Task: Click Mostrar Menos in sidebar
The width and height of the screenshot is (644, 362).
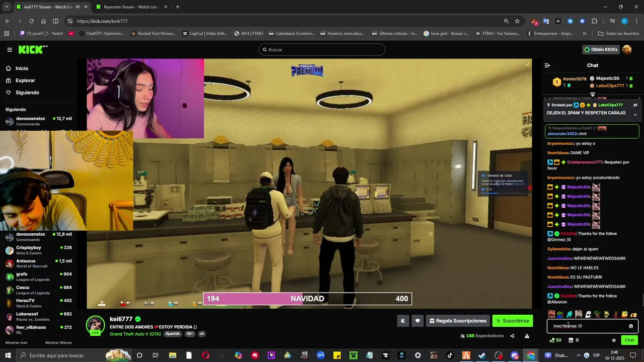Action: pos(58,343)
